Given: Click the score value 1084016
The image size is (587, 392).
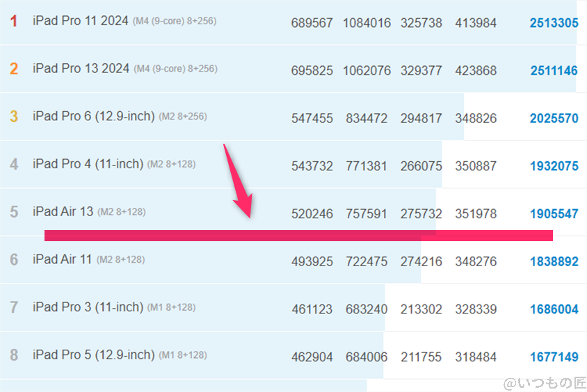Looking at the screenshot, I should click(367, 23).
